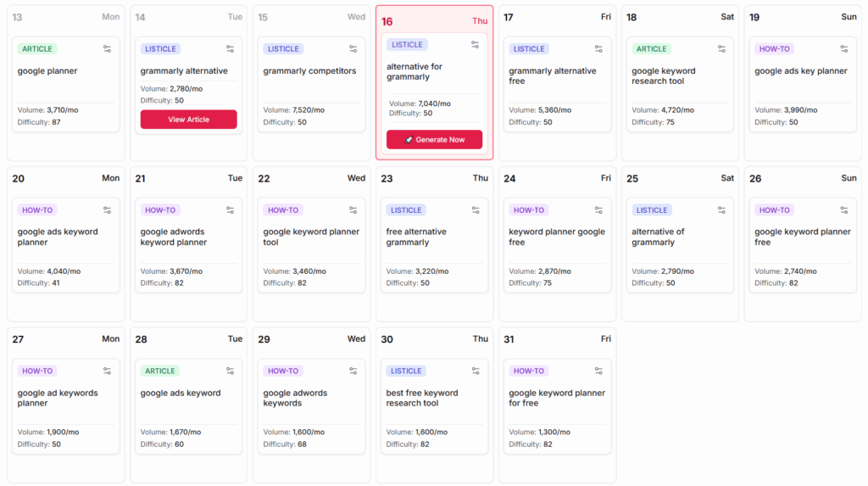Open settings icon on 'google planner' card
This screenshot has width=868, height=486.
click(107, 49)
